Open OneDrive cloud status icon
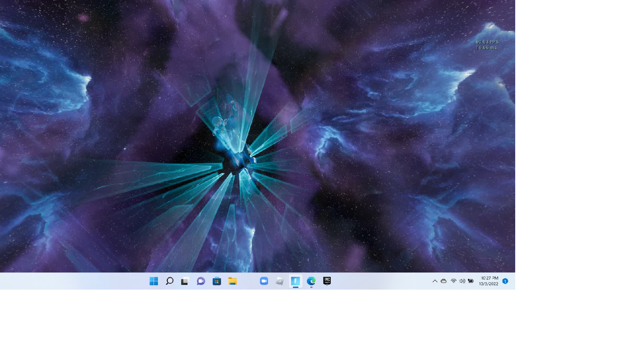 pyautogui.click(x=444, y=281)
